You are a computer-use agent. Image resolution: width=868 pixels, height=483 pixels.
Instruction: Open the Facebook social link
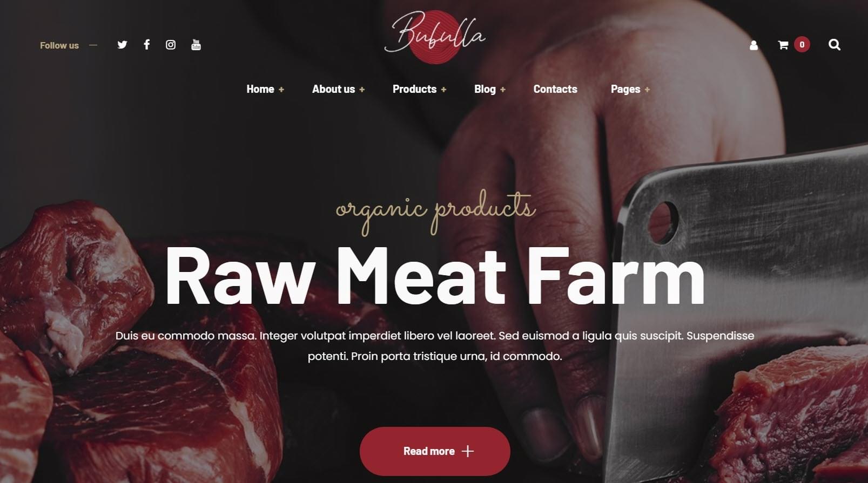pos(146,45)
